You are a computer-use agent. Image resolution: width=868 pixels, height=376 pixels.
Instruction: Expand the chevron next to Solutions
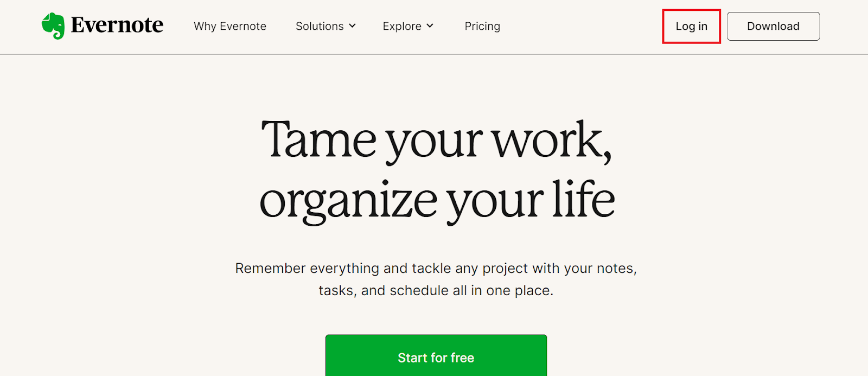(352, 26)
